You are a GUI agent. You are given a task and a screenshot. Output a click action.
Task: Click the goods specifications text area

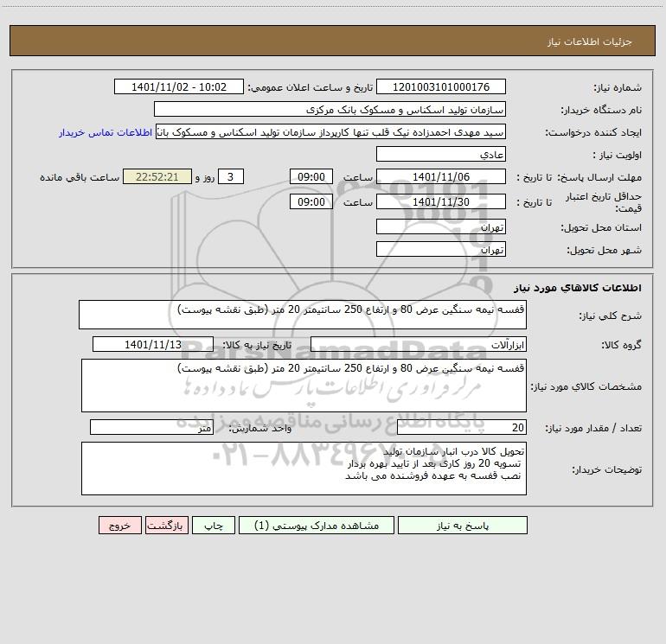(x=304, y=386)
